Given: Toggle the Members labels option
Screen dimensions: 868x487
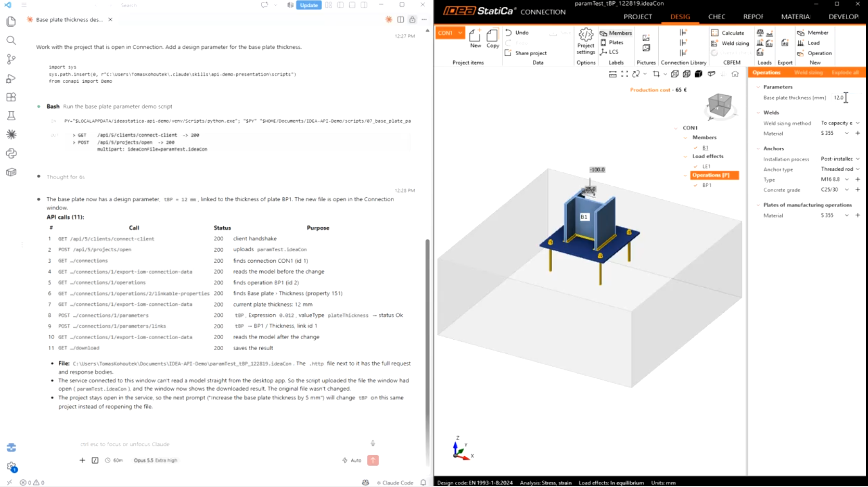Looking at the screenshot, I should tap(616, 33).
